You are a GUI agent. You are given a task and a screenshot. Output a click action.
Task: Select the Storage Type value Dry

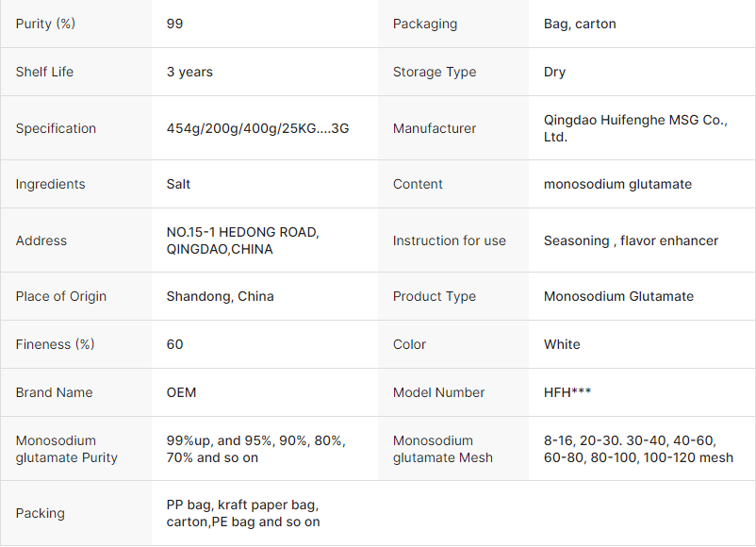tap(554, 72)
